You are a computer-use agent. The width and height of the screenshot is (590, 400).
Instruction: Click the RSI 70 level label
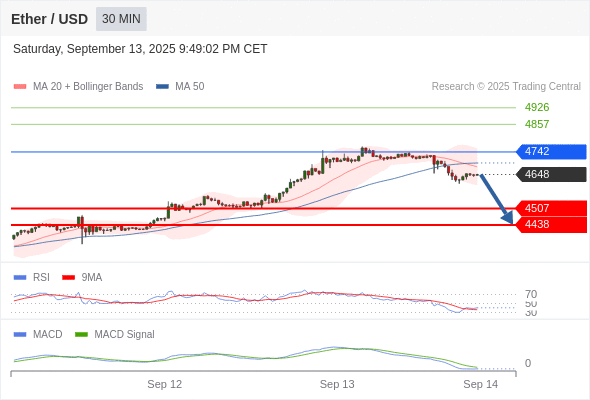pos(531,294)
